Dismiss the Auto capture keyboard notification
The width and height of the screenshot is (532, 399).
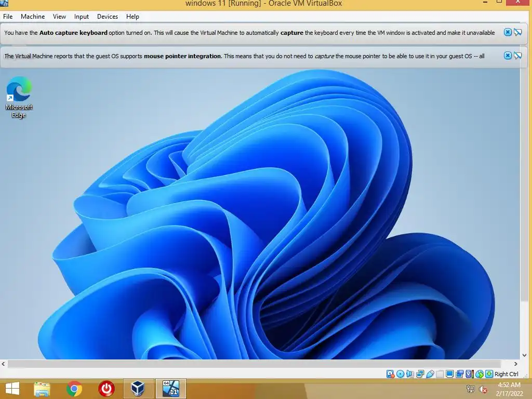point(508,32)
